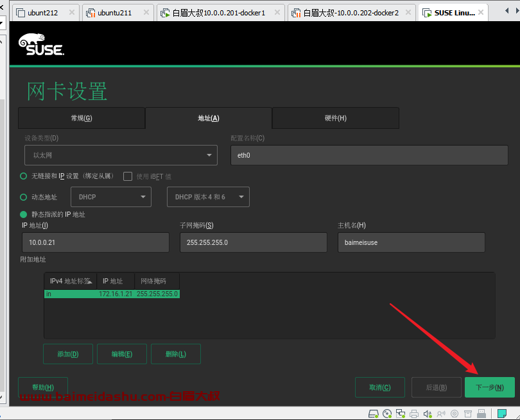
Task: Switch to the 10.0.0.202-docker2 VM tab
Action: [x=352, y=13]
